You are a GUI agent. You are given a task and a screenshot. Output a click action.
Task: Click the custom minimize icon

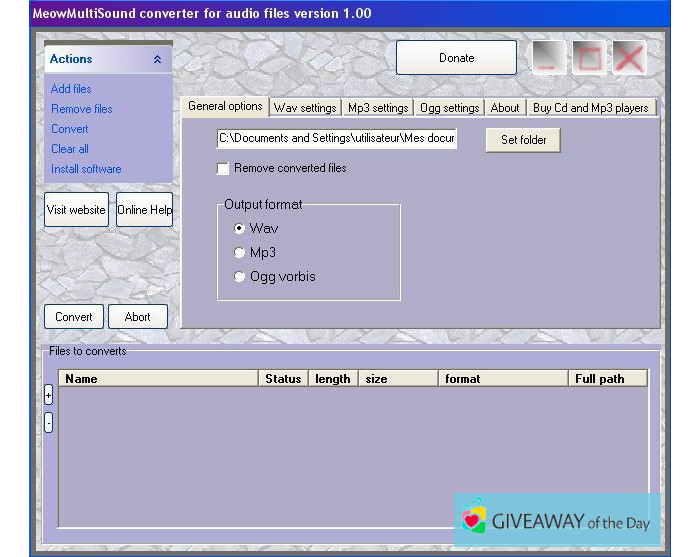(x=548, y=58)
